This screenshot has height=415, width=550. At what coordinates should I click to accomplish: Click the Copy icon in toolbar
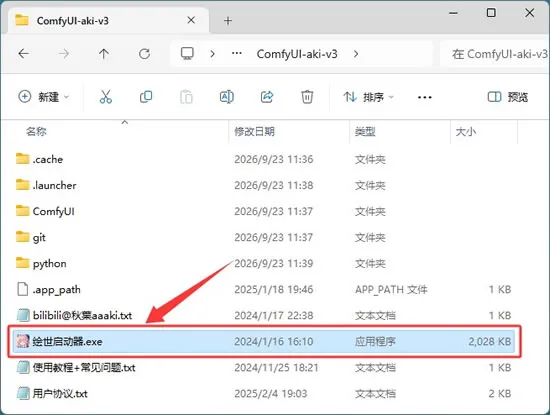click(146, 97)
